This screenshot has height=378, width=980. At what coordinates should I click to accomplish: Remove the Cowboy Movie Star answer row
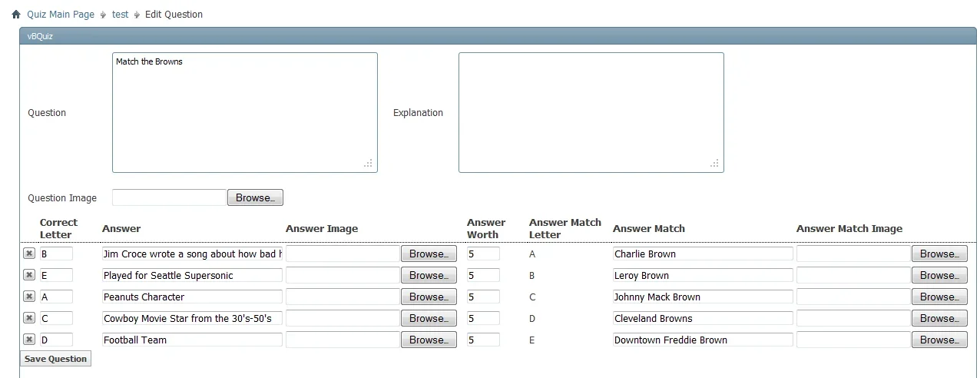point(29,318)
